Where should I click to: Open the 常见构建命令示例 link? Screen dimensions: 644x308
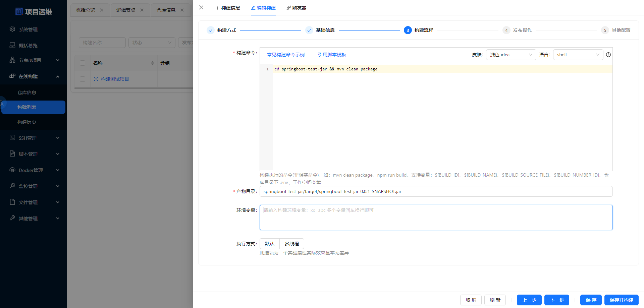click(x=286, y=55)
